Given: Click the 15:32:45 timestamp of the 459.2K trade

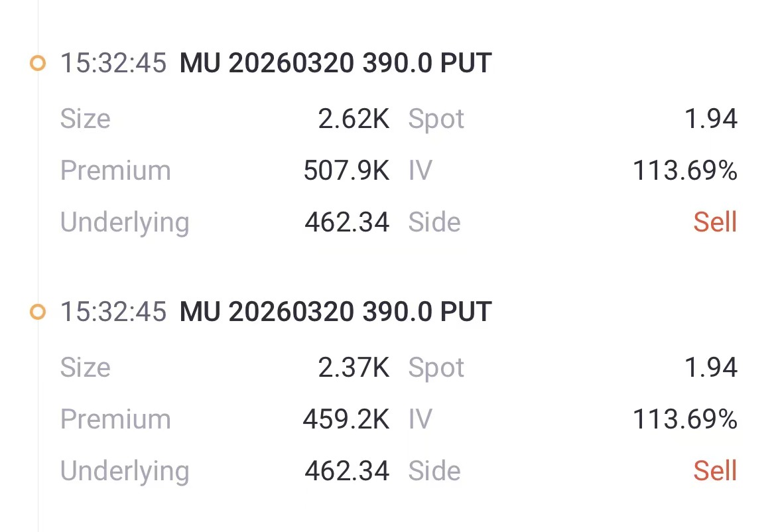Looking at the screenshot, I should coord(113,312).
